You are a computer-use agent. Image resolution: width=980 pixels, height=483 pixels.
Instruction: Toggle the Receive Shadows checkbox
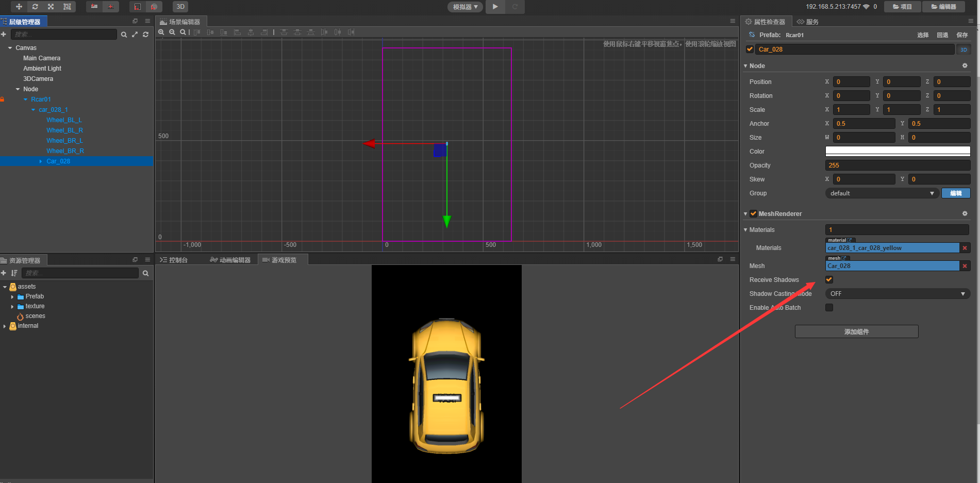pos(829,279)
